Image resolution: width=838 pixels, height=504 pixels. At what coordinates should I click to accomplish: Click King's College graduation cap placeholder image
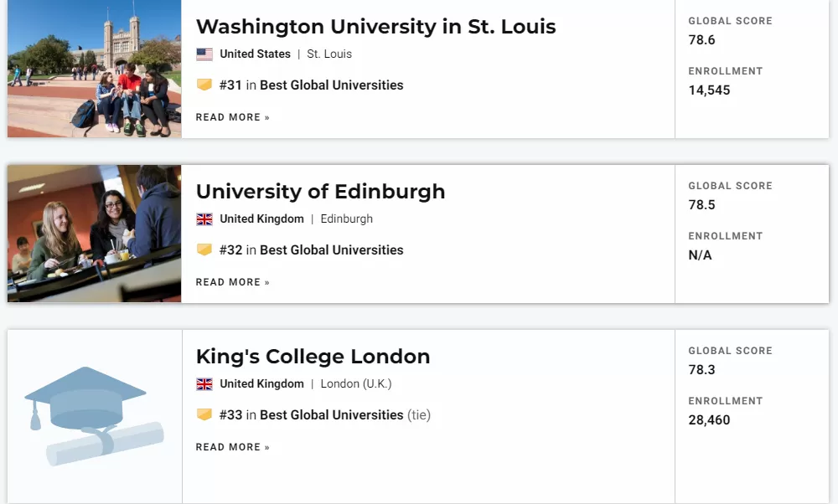pyautogui.click(x=94, y=416)
